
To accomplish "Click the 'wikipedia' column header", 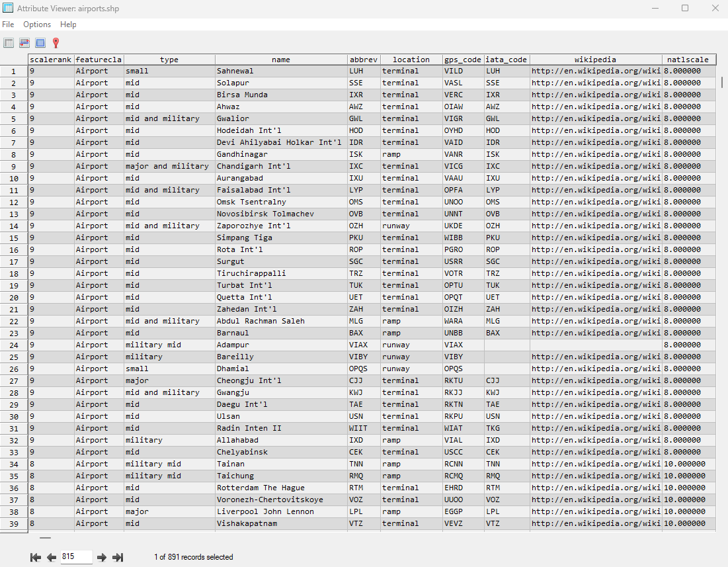I will pyautogui.click(x=595, y=60).
